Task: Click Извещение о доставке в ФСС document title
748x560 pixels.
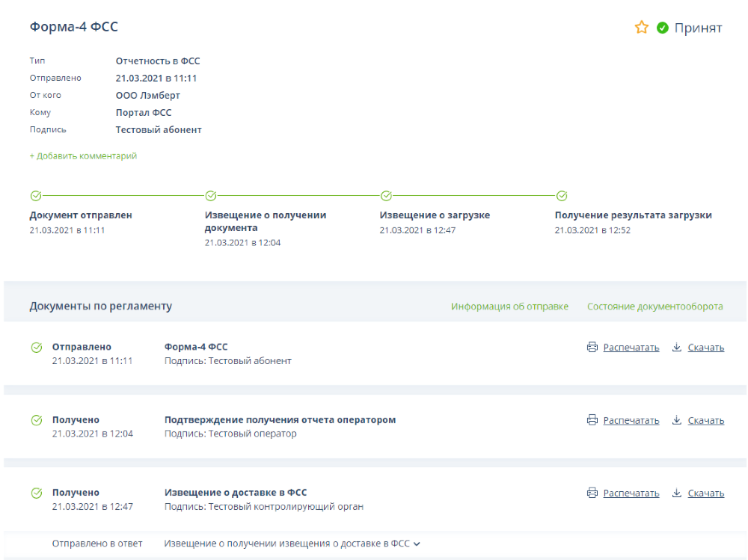Action: tap(236, 492)
